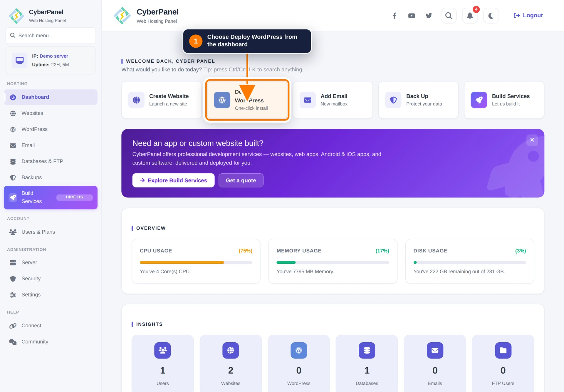Click the Memory usage progress bar
The image size is (564, 392).
[x=333, y=262]
